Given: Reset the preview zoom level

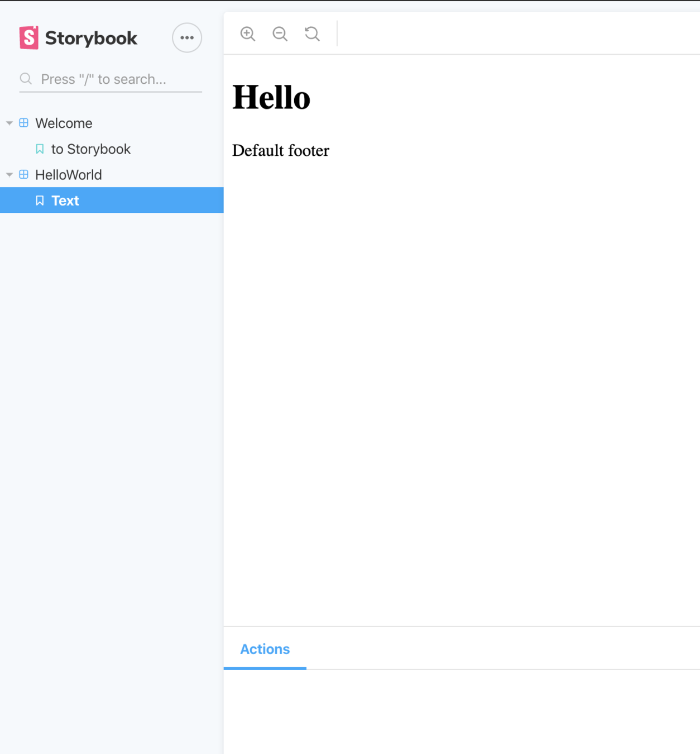Looking at the screenshot, I should click(x=313, y=34).
